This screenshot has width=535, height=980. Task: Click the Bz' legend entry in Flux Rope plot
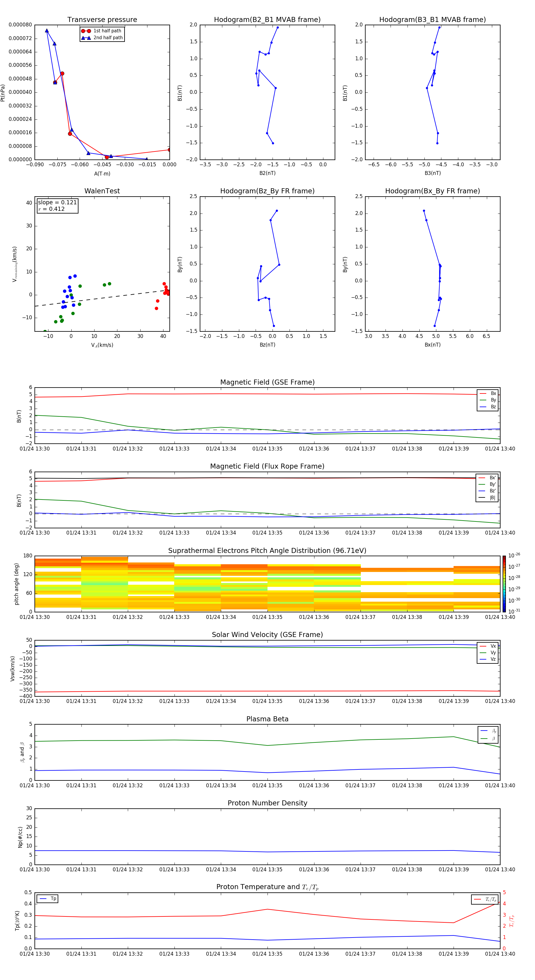[x=487, y=491]
